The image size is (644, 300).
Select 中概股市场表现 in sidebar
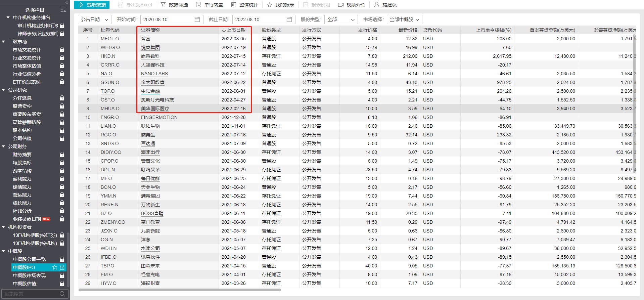(x=29, y=275)
